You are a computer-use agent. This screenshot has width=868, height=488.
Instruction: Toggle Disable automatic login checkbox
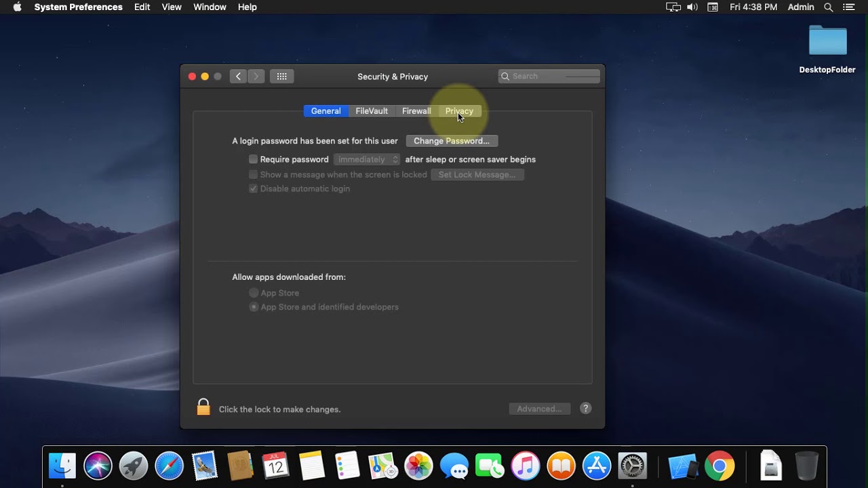pos(254,188)
